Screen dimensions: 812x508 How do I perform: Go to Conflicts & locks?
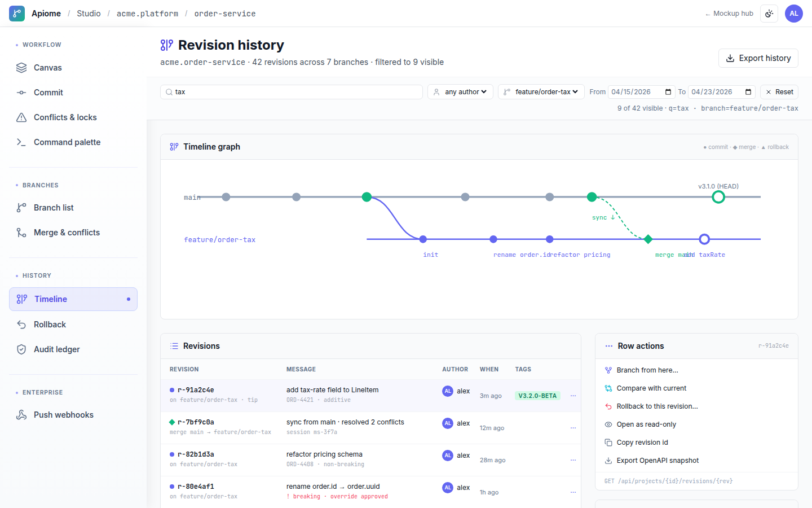tap(73, 117)
